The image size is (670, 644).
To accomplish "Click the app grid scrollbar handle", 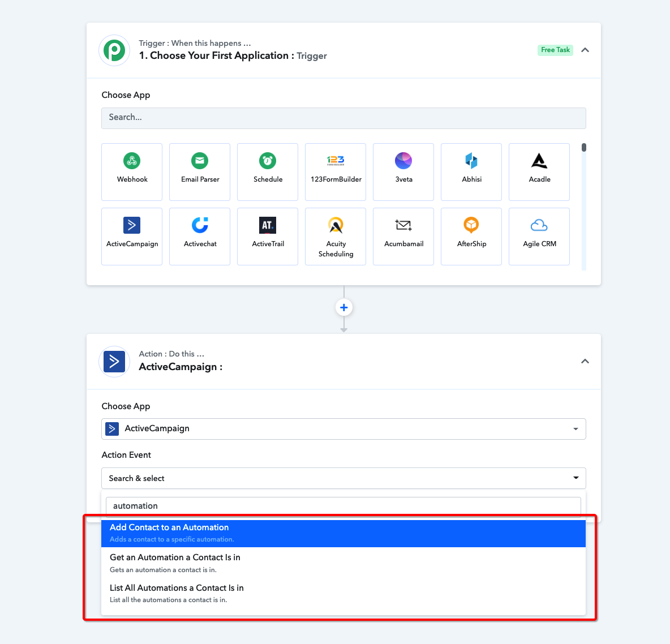I will tap(583, 148).
